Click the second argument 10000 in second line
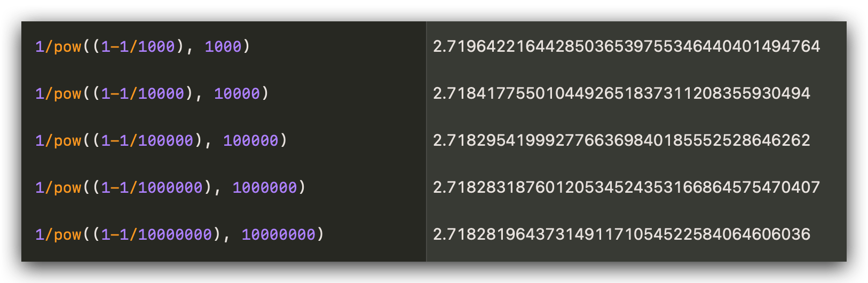 237,93
